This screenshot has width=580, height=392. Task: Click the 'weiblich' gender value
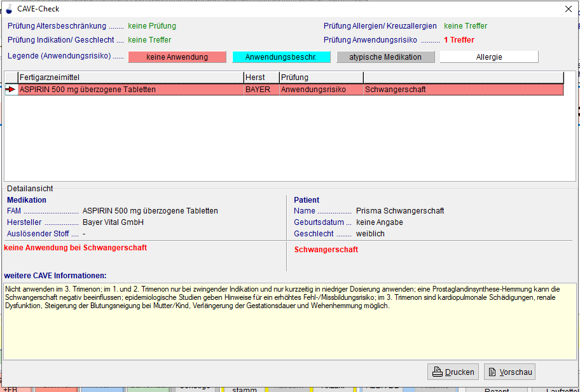(370, 234)
